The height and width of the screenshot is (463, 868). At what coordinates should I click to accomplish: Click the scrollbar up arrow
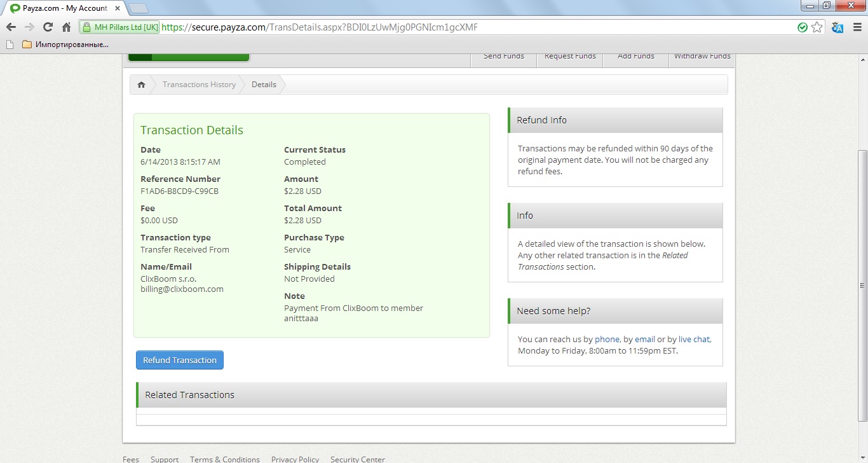point(862,60)
